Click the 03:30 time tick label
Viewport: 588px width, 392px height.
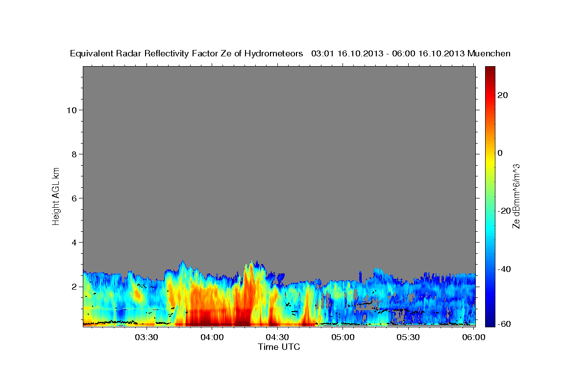(146, 337)
